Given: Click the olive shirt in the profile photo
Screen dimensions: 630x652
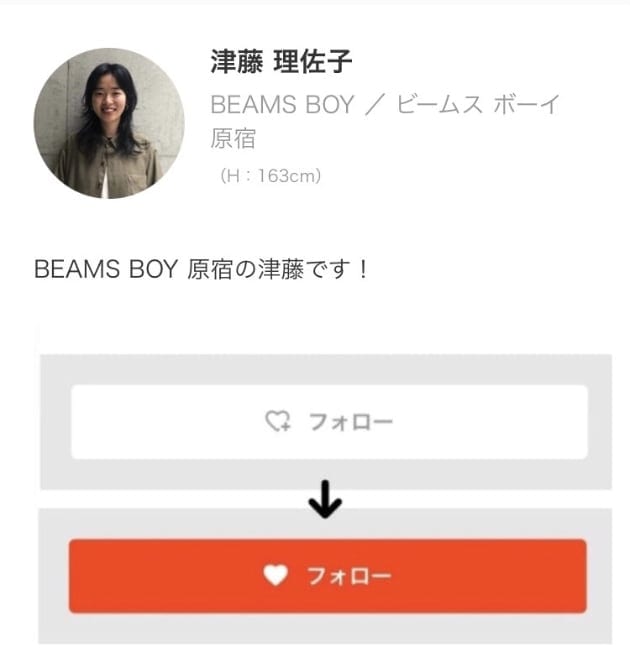Looking at the screenshot, I should click(110, 170).
